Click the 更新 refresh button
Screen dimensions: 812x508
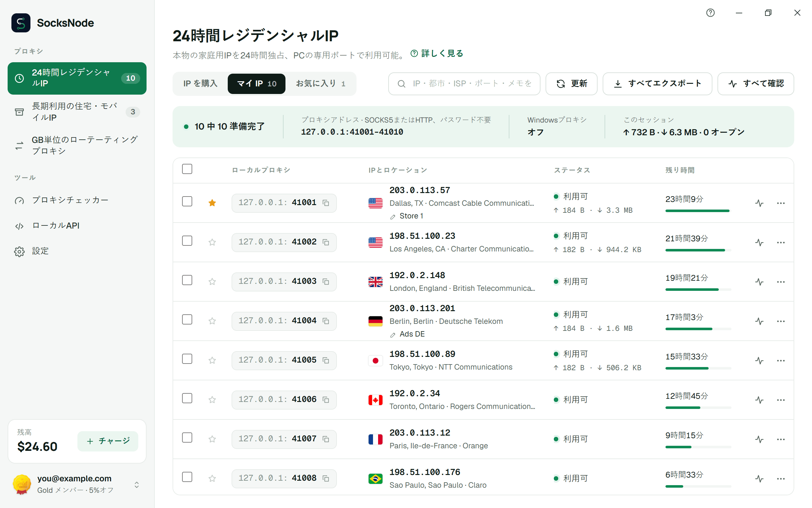click(571, 83)
